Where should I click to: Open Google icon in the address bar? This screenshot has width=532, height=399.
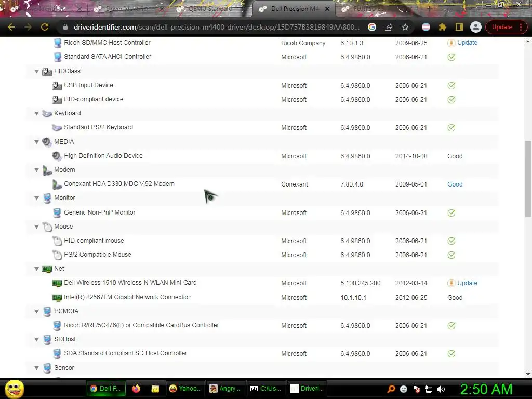[372, 27]
